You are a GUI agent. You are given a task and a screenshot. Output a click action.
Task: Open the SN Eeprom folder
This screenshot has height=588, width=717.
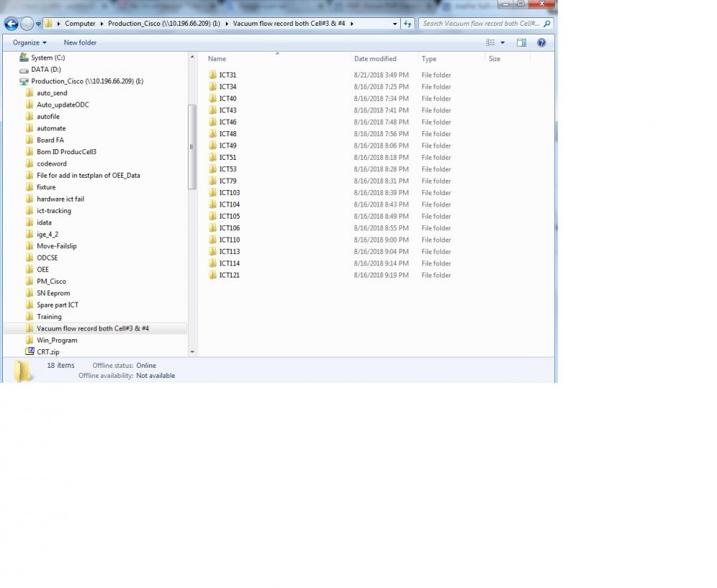pyautogui.click(x=48, y=293)
